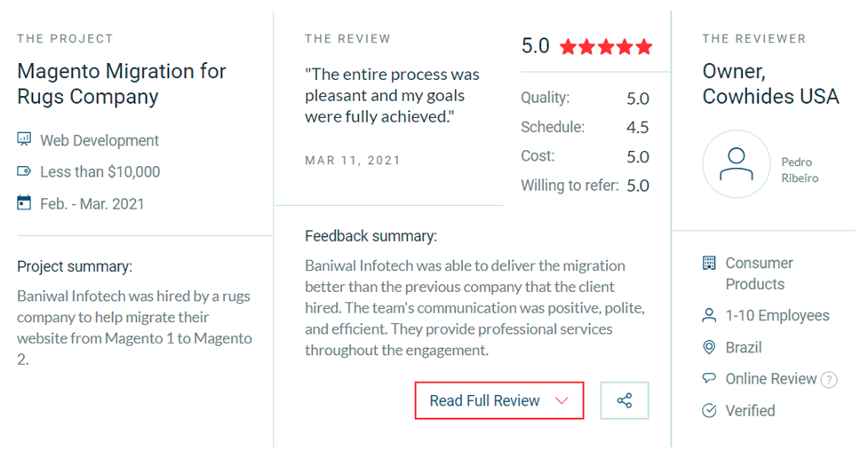Click the Brazil location pin icon
Viewport: 868px width, 474px height.
coord(709,347)
